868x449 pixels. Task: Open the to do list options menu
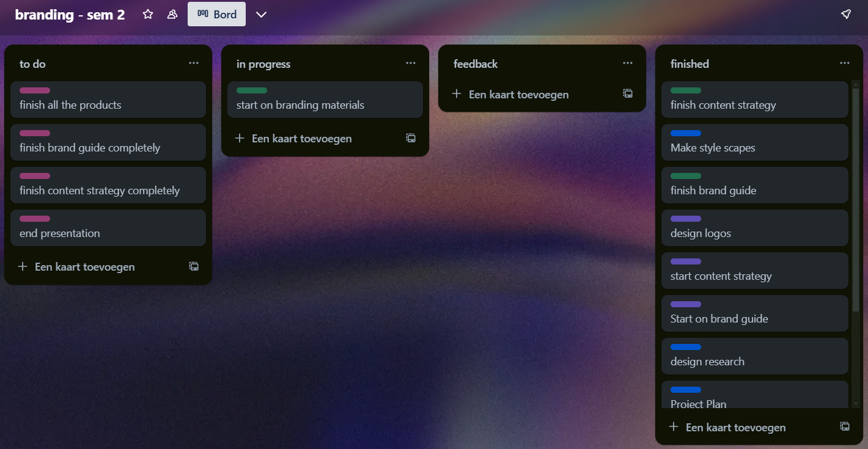click(194, 64)
